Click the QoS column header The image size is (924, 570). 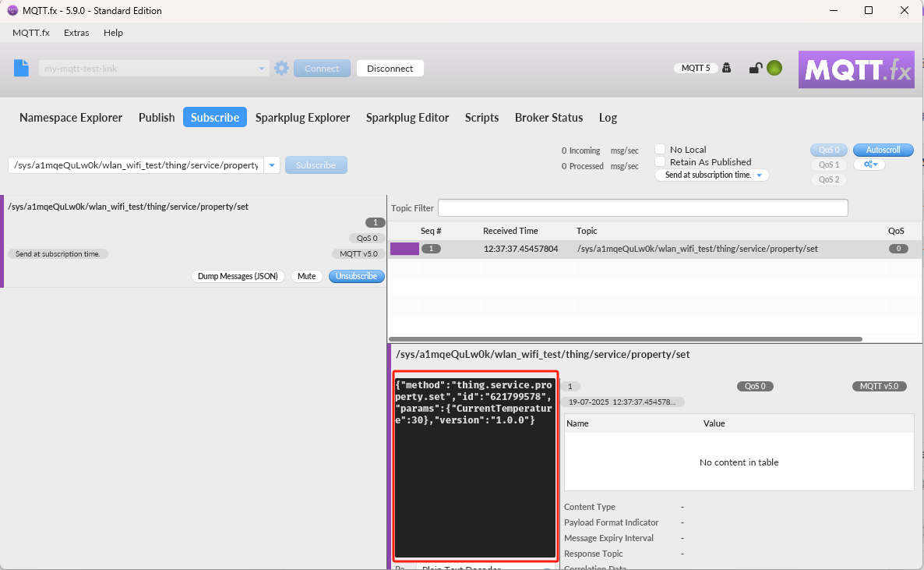[896, 231]
